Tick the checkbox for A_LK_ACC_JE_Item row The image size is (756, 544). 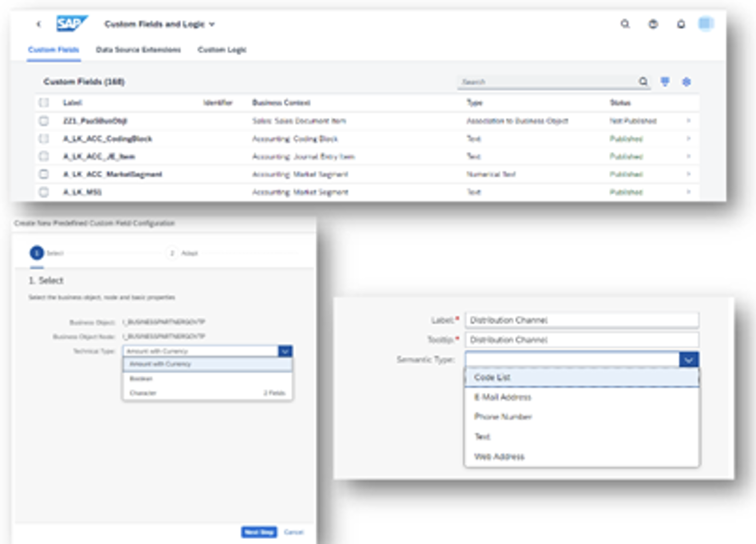click(44, 156)
